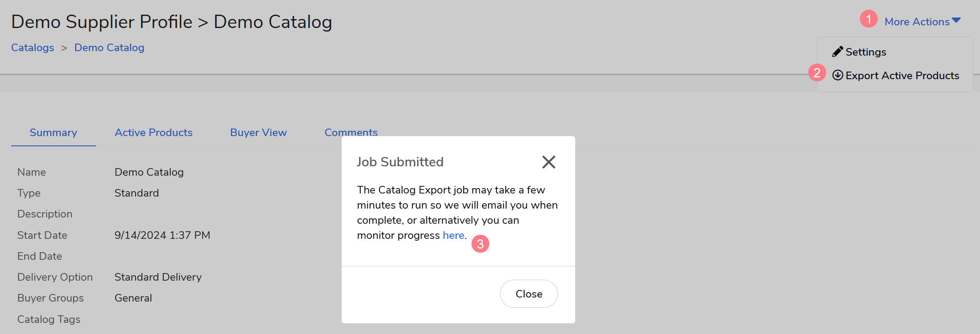The image size is (980, 334).
Task: Select the Comments tab
Action: [x=351, y=132]
